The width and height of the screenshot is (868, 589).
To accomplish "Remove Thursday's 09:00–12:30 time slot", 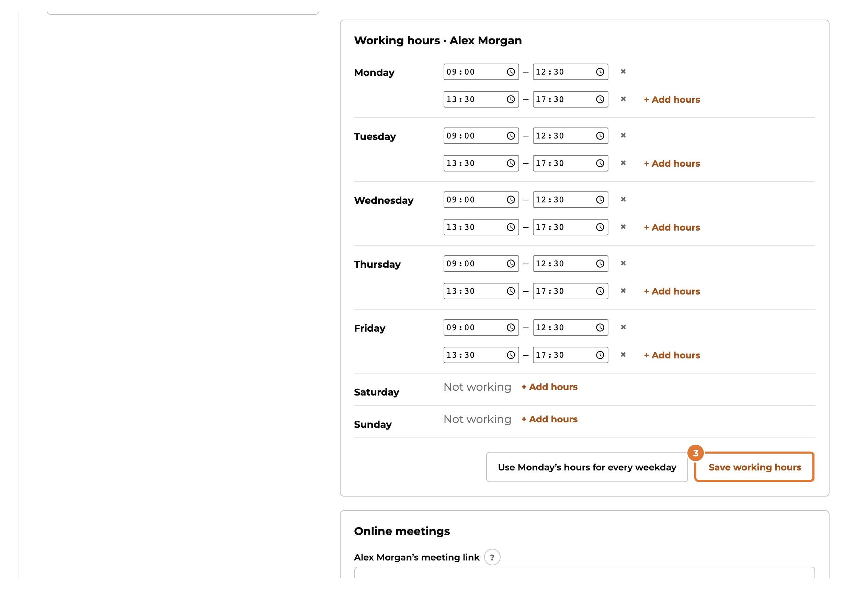I will pyautogui.click(x=623, y=263).
